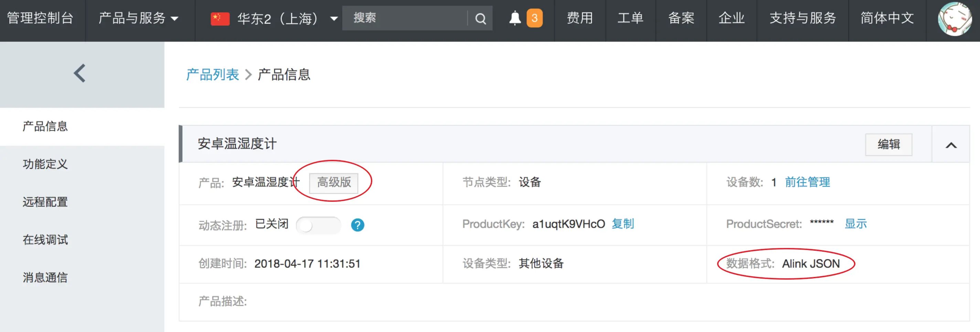Go to 远程配置 in the sidebar
The height and width of the screenshot is (332, 980).
point(45,202)
